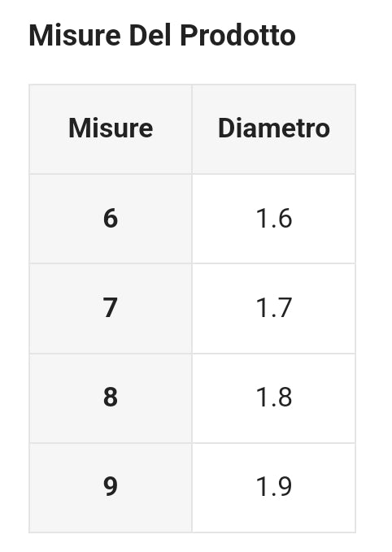Image resolution: width=392 pixels, height=552 pixels.
Task: Click the word Misure in title
Action: coord(75,35)
